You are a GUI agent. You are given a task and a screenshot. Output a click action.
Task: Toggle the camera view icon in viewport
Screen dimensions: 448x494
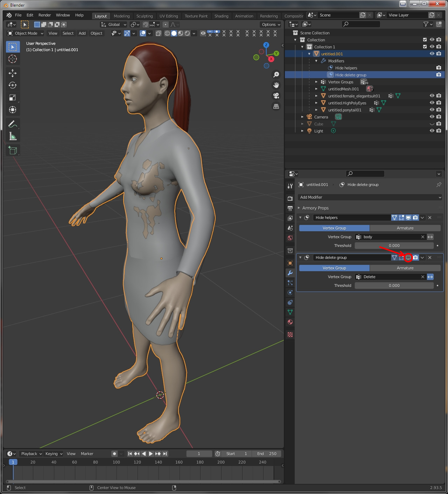tap(276, 96)
